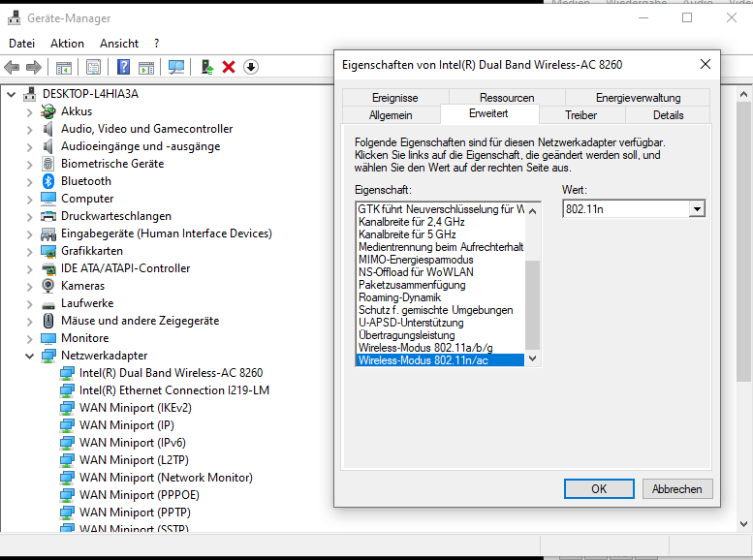Collapse the DESKTOP-L4HIA3A root node
This screenshot has width=753, height=560.
(12, 95)
